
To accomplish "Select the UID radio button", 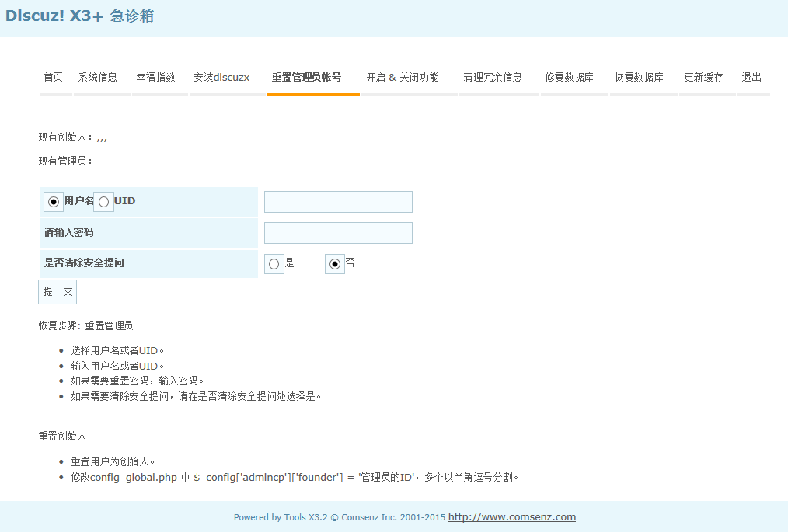I will click(103, 202).
